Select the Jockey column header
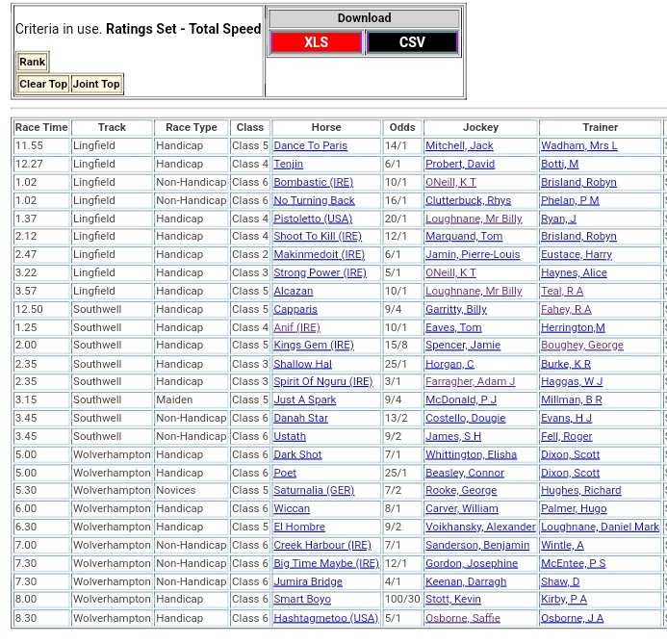Image resolution: width=667 pixels, height=644 pixels. click(x=480, y=127)
